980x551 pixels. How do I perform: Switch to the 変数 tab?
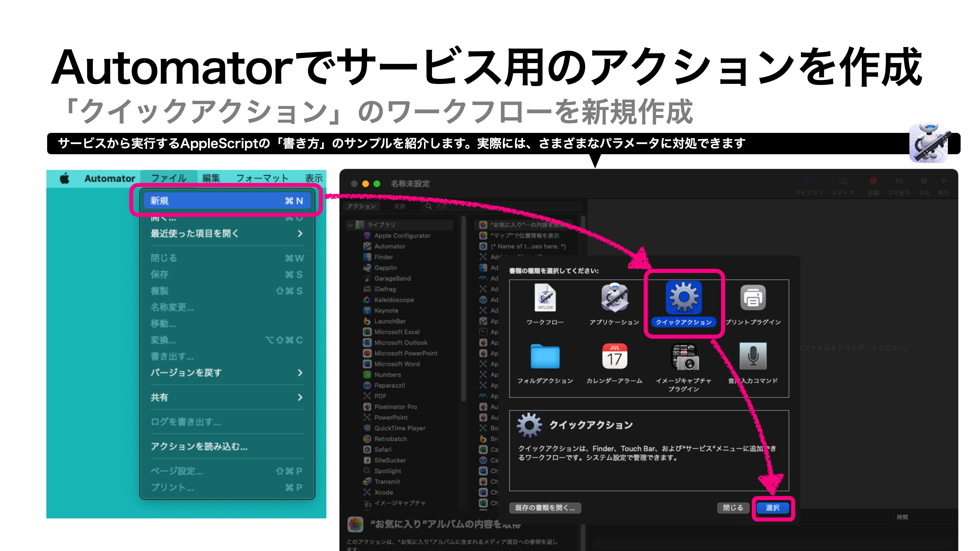click(400, 206)
